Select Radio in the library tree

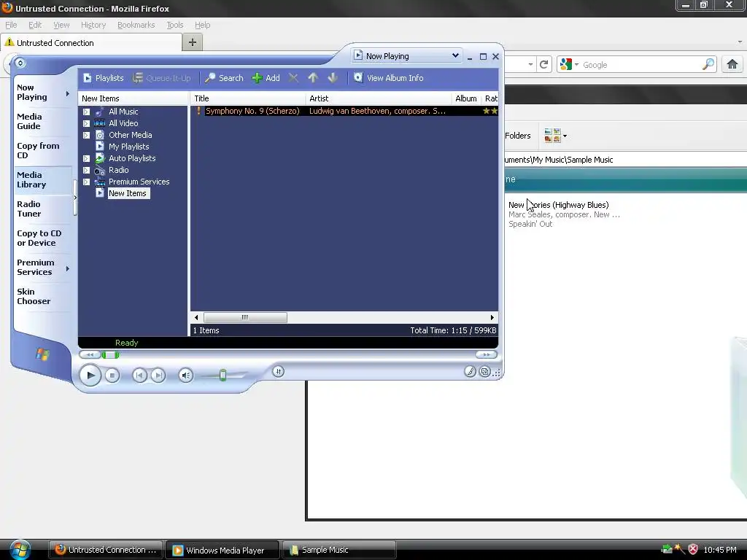coord(119,170)
